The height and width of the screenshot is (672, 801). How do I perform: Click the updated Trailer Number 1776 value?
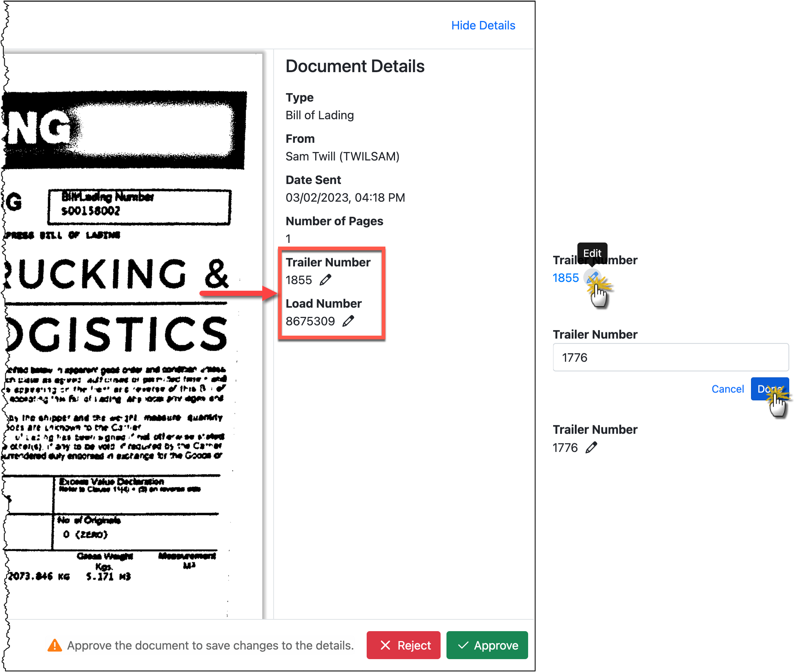click(x=566, y=447)
